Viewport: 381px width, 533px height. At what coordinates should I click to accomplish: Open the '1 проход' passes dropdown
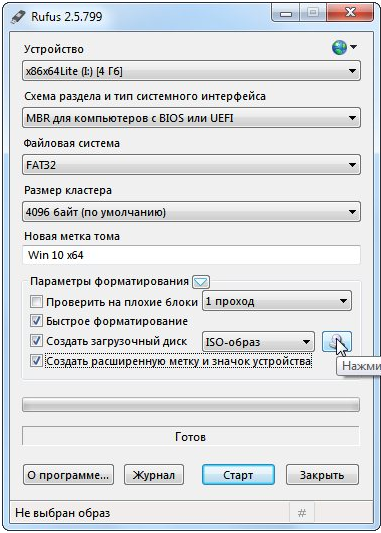pyautogui.click(x=277, y=301)
